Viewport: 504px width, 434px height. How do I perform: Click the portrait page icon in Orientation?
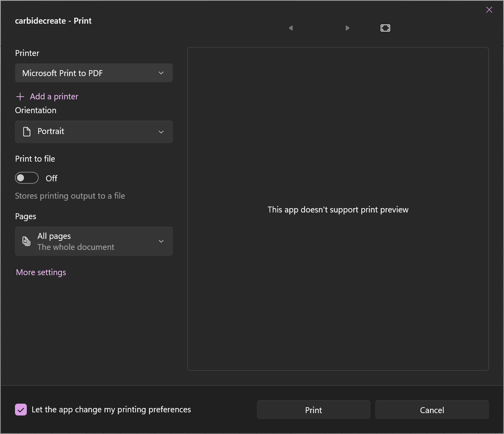coord(27,132)
